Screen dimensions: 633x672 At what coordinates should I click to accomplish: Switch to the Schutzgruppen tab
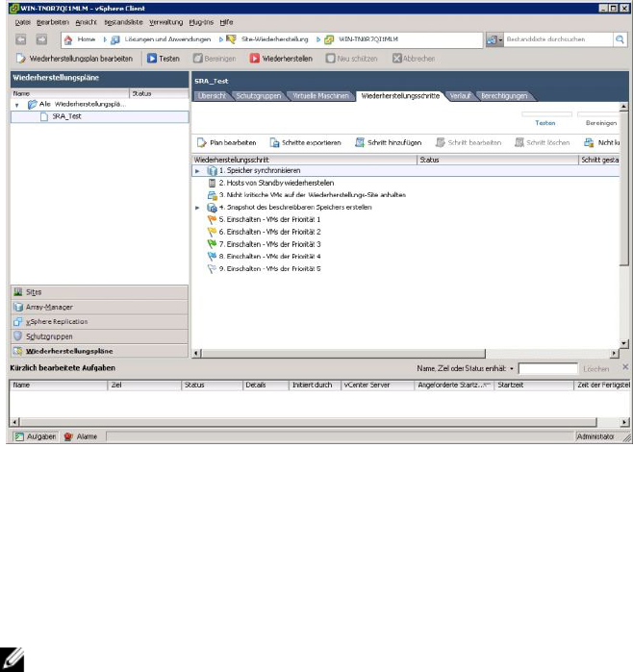(x=259, y=96)
